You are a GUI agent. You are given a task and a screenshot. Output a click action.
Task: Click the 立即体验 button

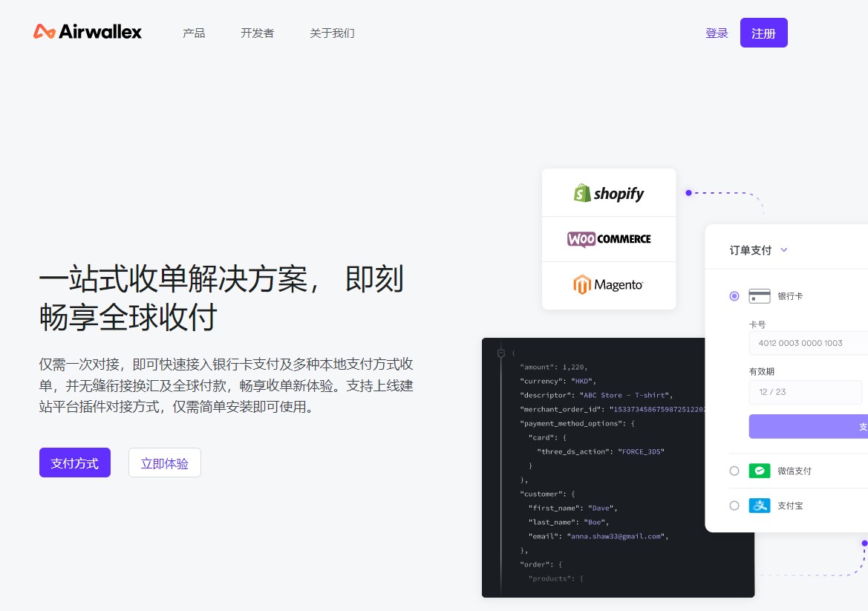(164, 463)
